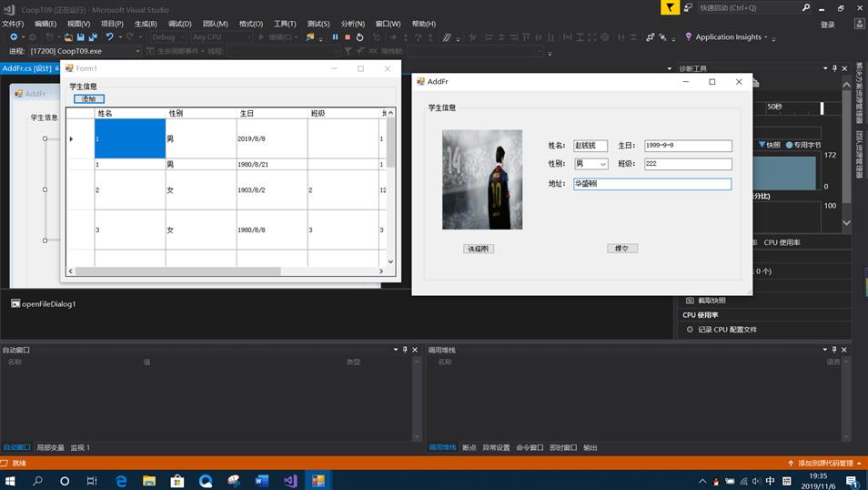This screenshot has width=868, height=490.
Task: Click the 截取快照 link
Action: point(712,301)
